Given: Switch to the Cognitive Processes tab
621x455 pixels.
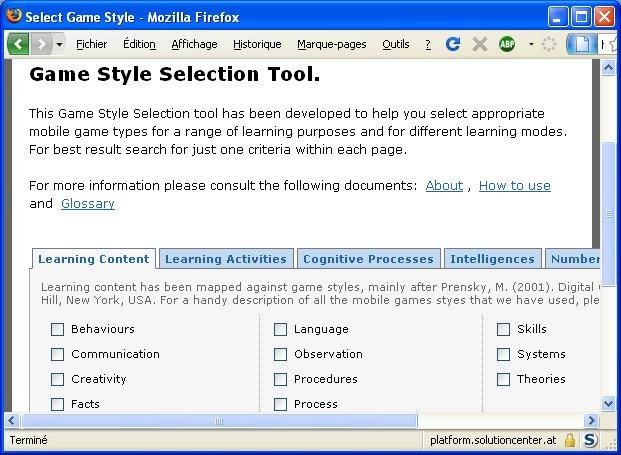Looking at the screenshot, I should click(368, 259).
